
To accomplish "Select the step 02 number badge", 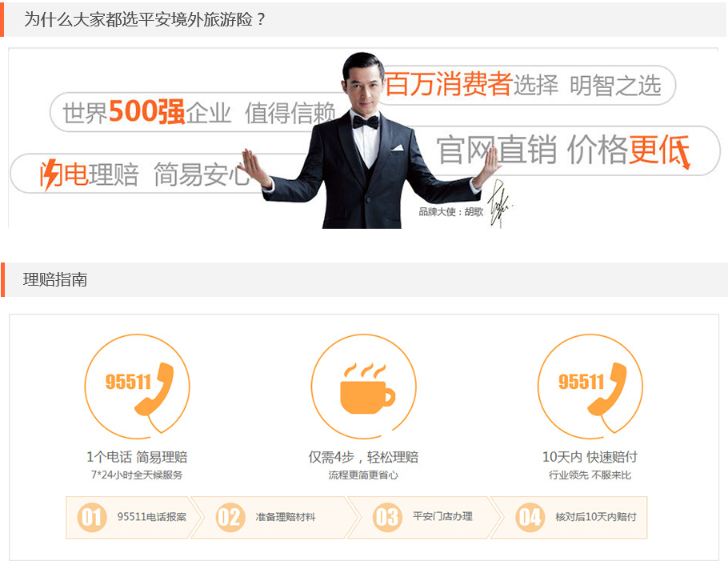I will click(x=230, y=518).
